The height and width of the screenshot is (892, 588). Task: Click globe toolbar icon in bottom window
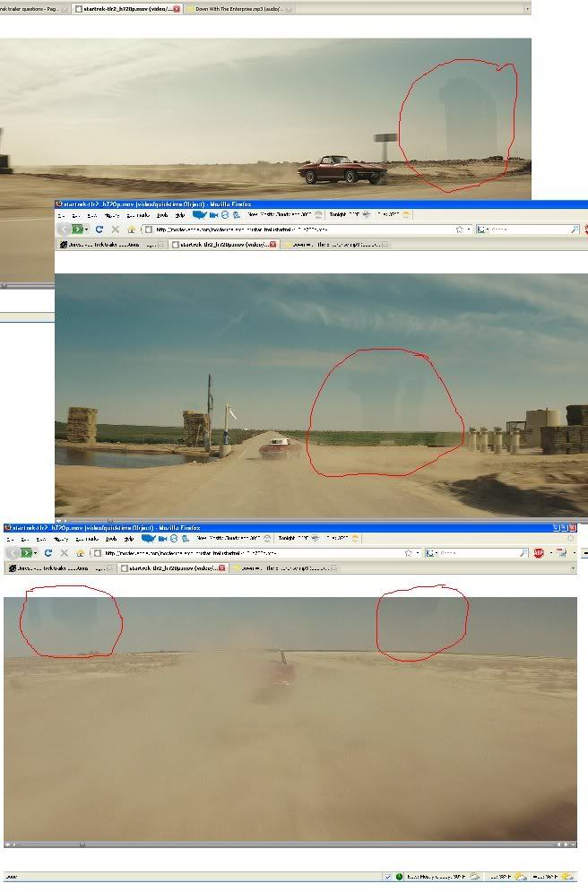174,538
